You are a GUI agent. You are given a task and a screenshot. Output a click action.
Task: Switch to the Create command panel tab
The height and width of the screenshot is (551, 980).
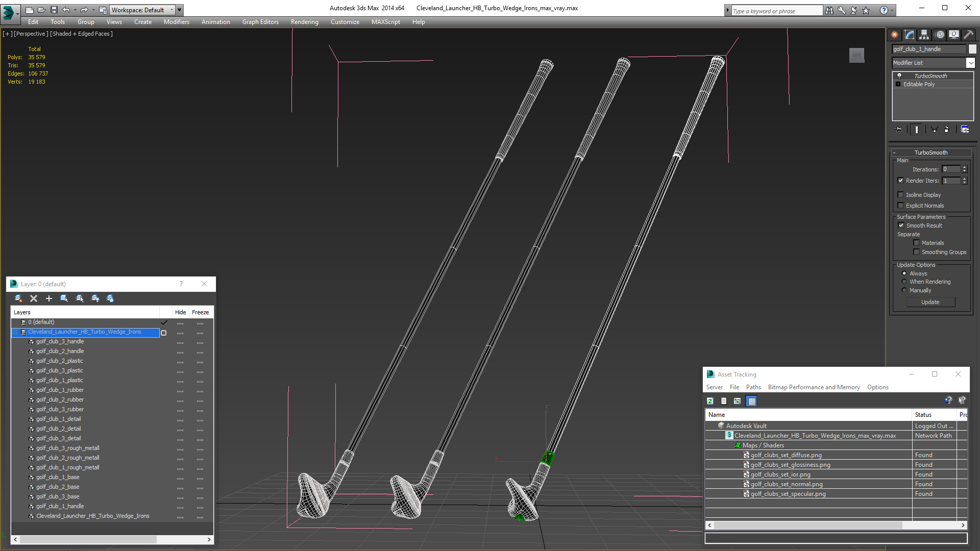coord(895,35)
